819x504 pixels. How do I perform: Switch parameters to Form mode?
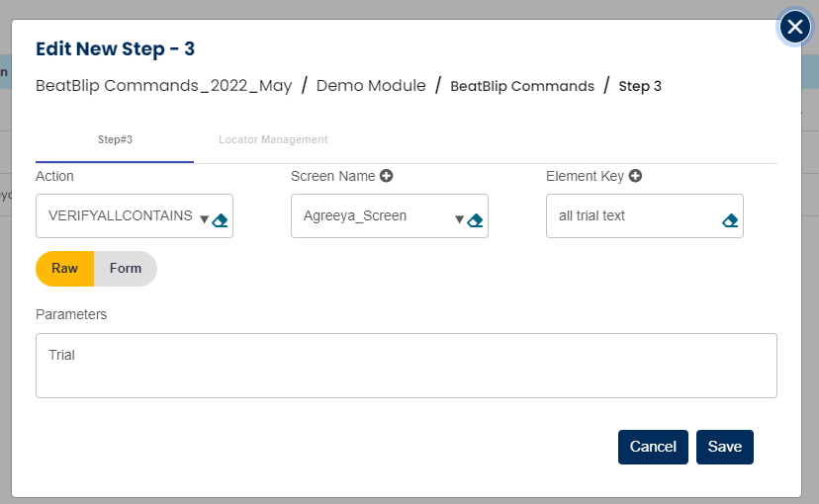click(126, 268)
